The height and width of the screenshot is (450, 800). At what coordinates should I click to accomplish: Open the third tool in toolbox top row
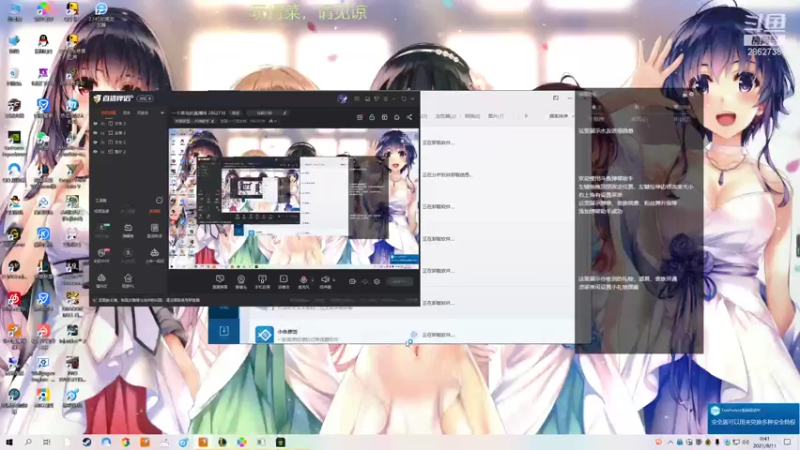(x=154, y=228)
